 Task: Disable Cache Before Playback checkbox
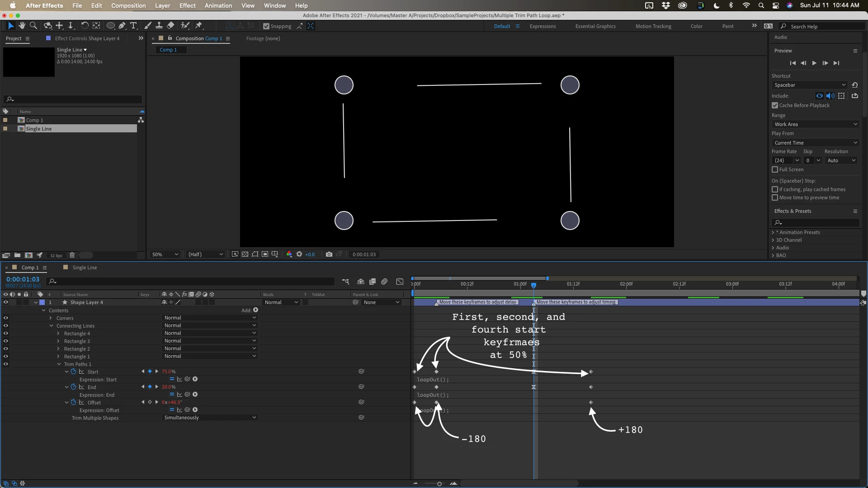[x=775, y=105]
